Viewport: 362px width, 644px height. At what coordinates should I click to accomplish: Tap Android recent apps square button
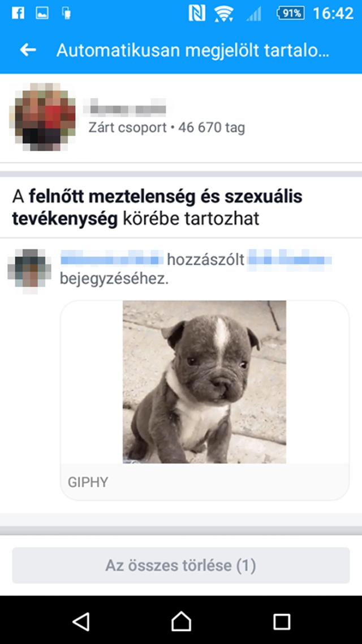coord(282,621)
